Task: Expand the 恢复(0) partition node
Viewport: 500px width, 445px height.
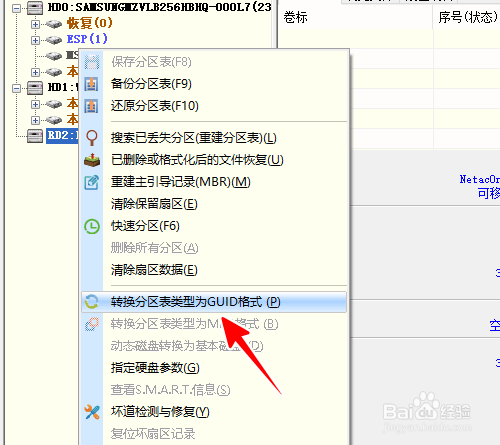Action: [x=35, y=24]
